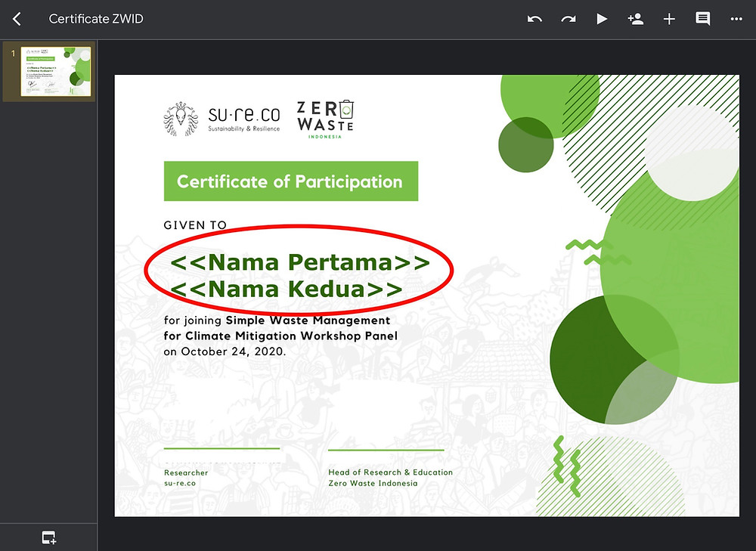
Task: Select the 'Certificate of Participation' green banner
Action: tap(291, 181)
